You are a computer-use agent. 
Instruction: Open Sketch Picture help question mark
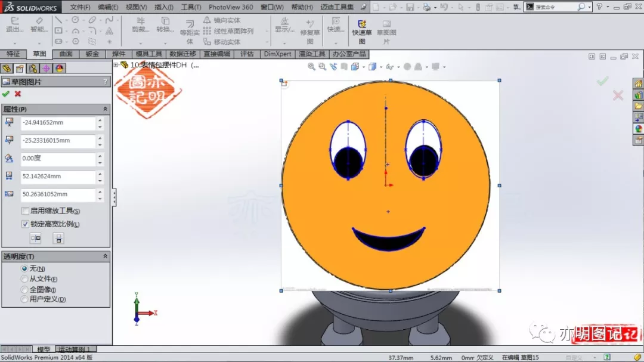tap(105, 82)
